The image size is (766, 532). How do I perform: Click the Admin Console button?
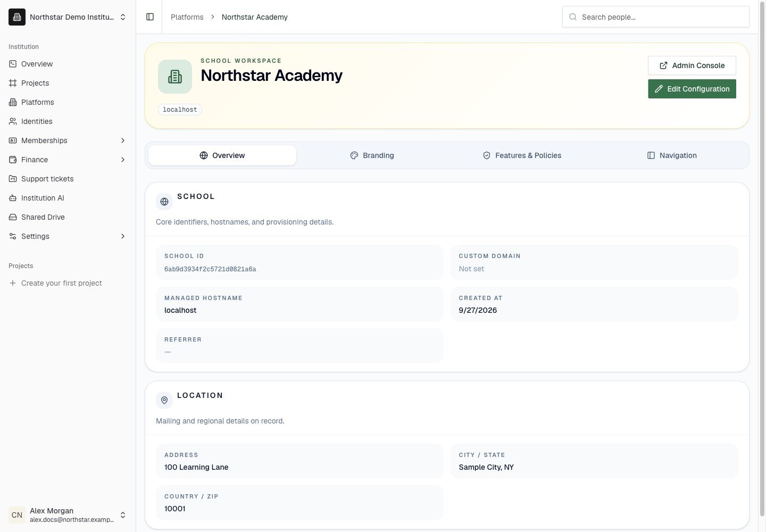point(692,65)
